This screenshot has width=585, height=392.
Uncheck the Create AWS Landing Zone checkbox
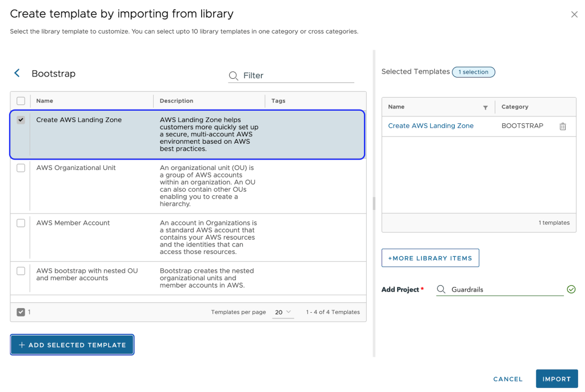(x=21, y=120)
